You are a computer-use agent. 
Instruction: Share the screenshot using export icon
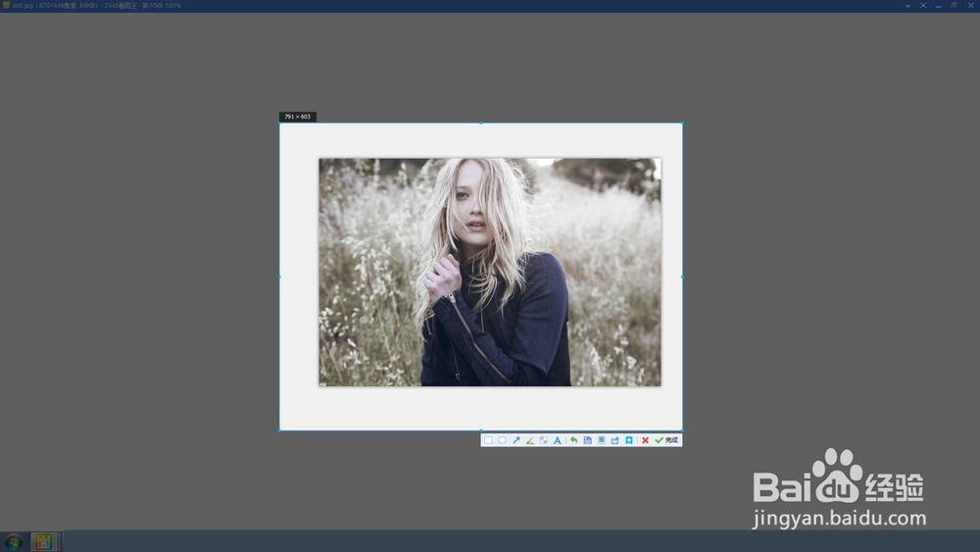615,440
